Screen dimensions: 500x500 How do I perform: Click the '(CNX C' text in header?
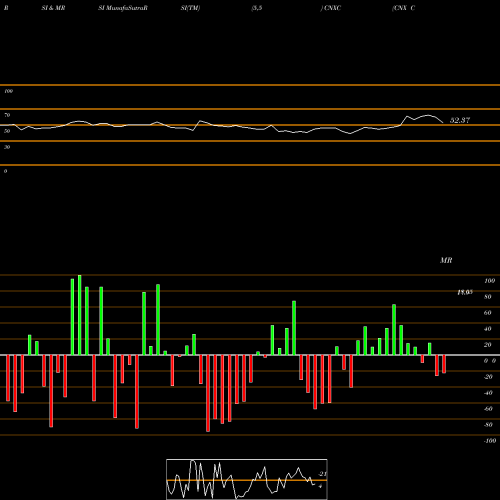tap(404, 8)
